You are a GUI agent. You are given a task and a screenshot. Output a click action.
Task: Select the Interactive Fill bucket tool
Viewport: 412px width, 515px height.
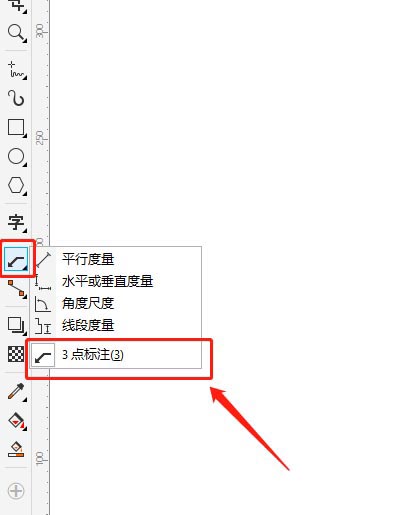click(x=16, y=421)
